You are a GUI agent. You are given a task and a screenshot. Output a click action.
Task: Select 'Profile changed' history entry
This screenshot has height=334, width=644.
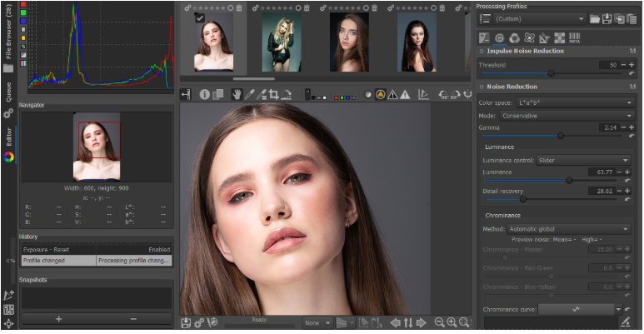[97, 261]
